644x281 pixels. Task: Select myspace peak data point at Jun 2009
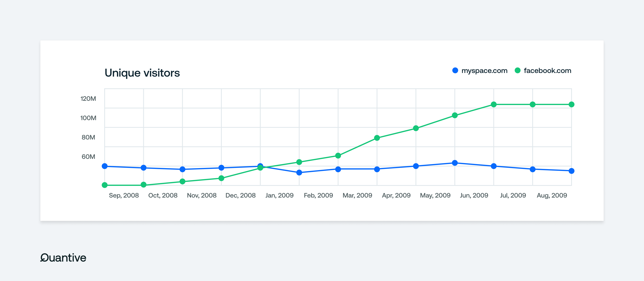[455, 163]
